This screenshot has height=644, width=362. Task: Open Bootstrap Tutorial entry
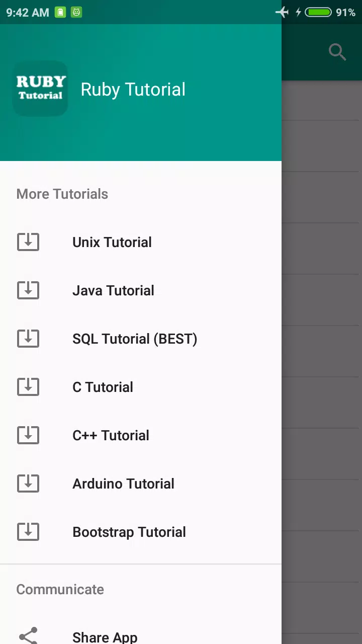point(141,532)
